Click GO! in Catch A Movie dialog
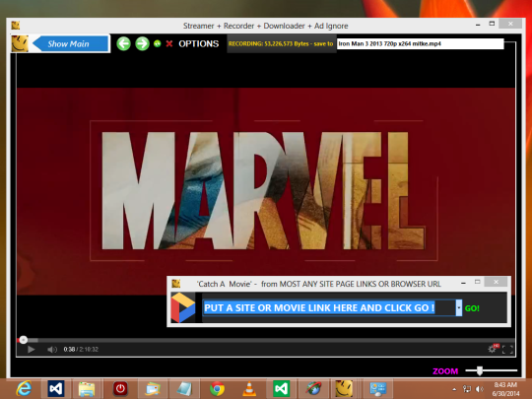Image resolution: width=532 pixels, height=399 pixels. click(472, 308)
